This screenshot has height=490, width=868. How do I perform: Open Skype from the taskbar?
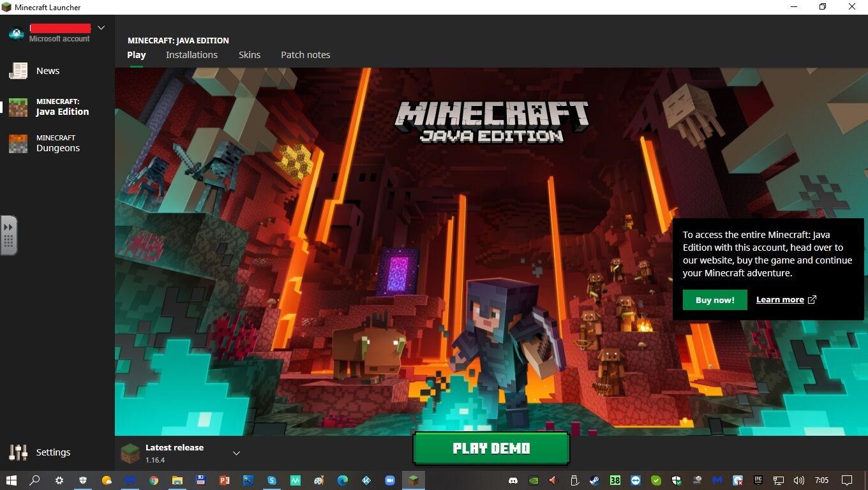point(272,480)
